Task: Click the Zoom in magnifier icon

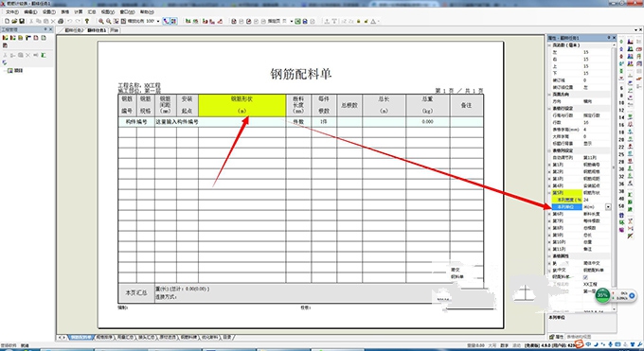Action: [101, 21]
